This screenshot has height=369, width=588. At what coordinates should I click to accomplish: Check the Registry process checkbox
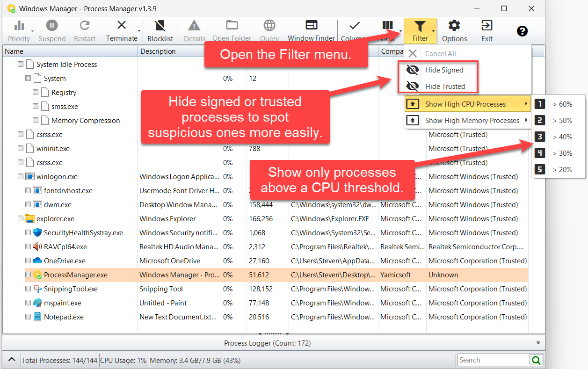36,93
